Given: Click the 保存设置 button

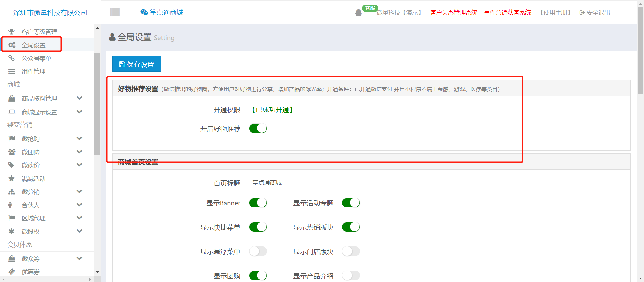Looking at the screenshot, I should coord(137,64).
